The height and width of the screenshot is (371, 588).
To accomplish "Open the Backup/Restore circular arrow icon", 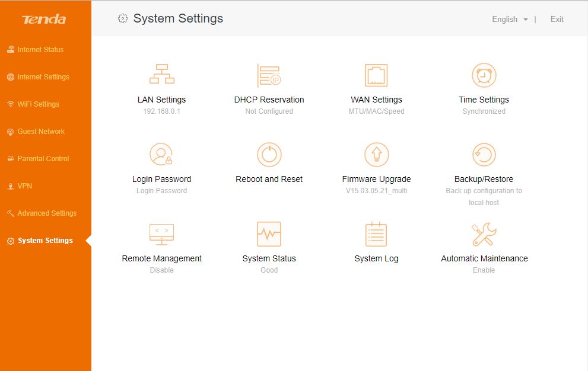I will tap(484, 155).
